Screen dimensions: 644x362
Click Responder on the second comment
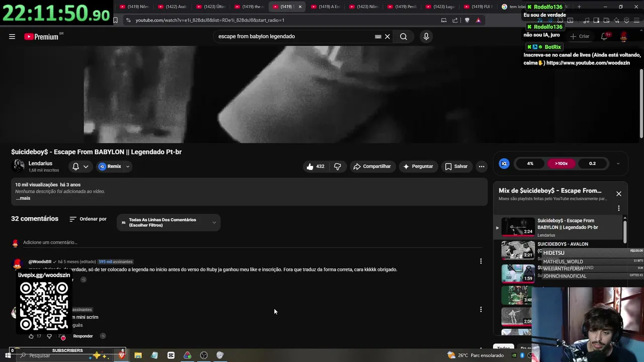point(83,336)
